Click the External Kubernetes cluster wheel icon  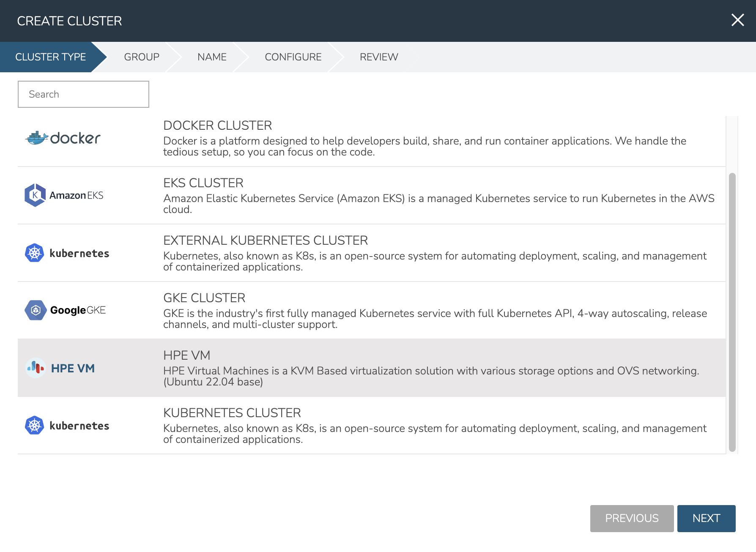(x=35, y=253)
